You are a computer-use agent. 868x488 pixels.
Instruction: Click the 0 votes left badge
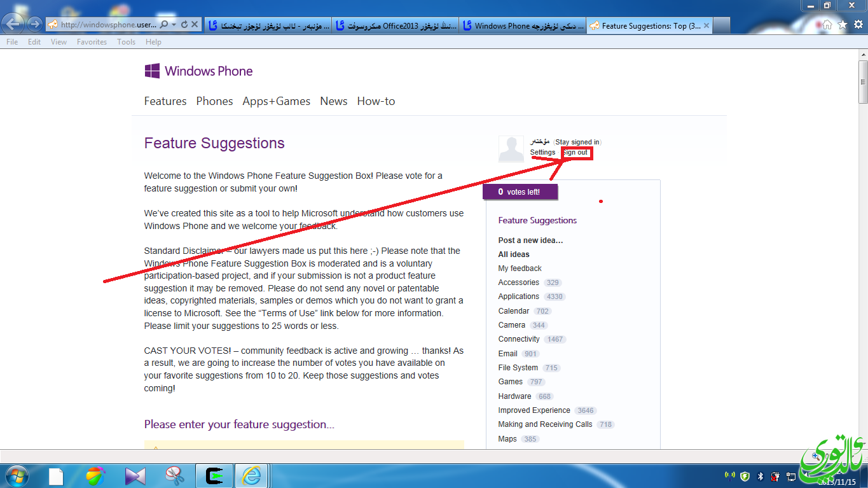coord(520,192)
